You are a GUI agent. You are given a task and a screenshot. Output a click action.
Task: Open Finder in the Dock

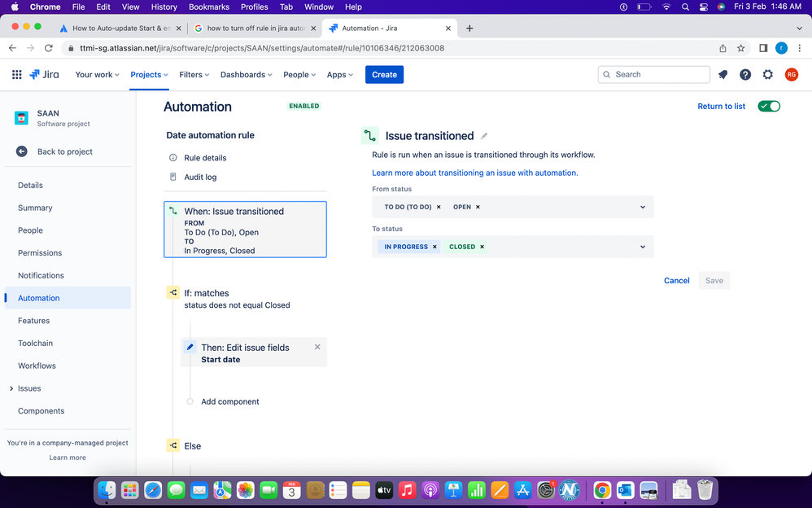tap(107, 490)
